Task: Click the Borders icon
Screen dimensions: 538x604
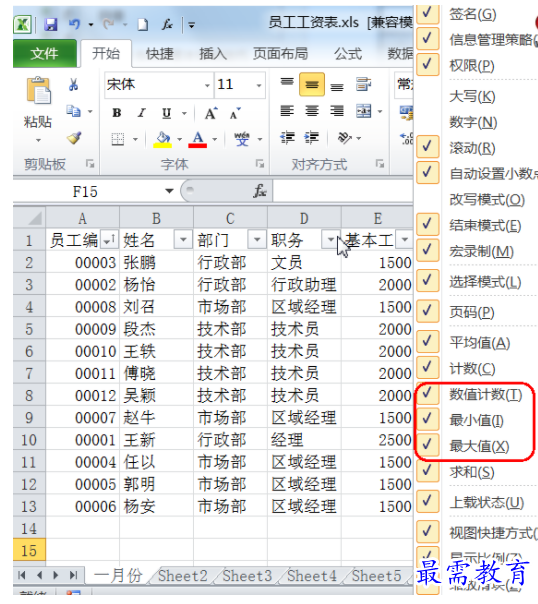Action: point(118,139)
